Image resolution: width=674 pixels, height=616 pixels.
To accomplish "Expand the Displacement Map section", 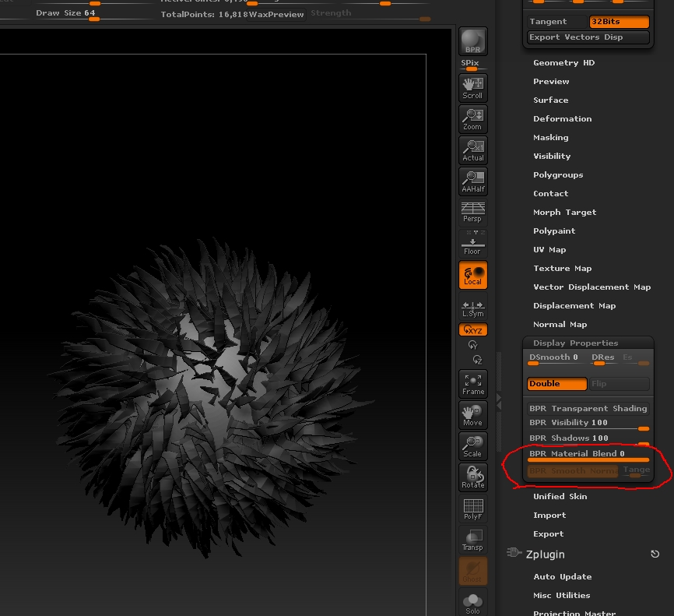I will (x=574, y=306).
